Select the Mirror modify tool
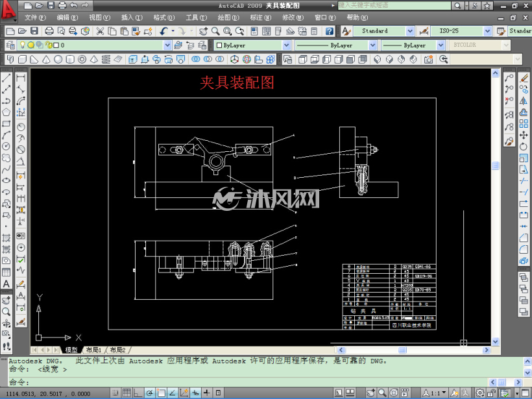532x399 pixels. coord(524,101)
